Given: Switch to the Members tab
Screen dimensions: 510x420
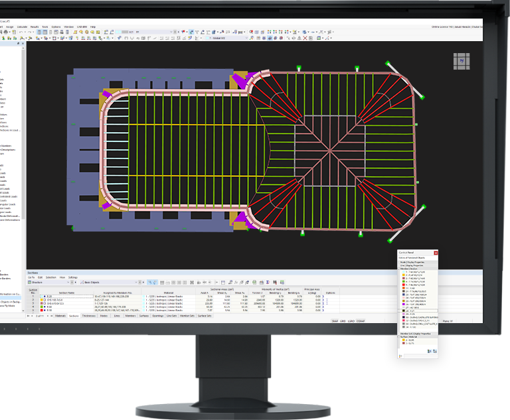Looking at the screenshot, I should tap(130, 316).
